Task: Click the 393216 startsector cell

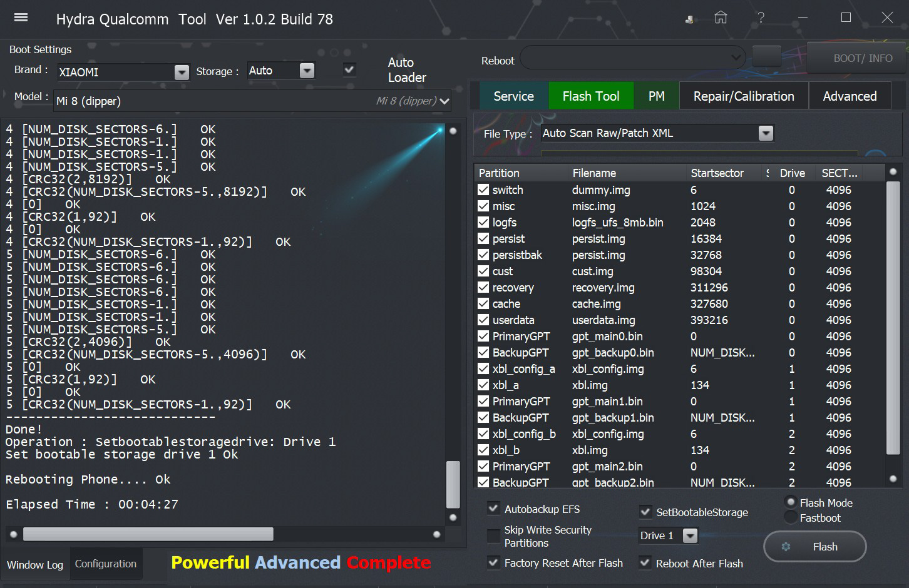Action: 709,320
